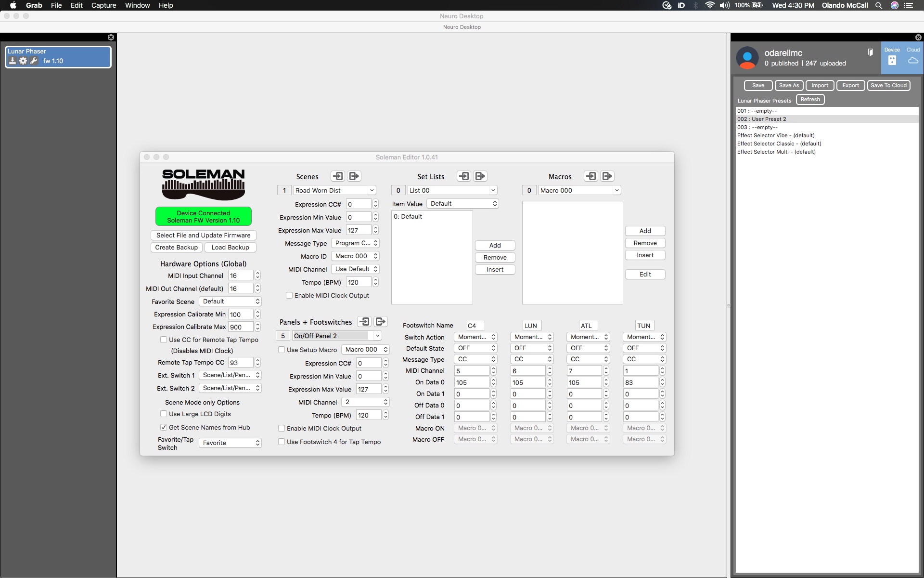Click the Scenes export icon
Image resolution: width=924 pixels, height=578 pixels.
pyautogui.click(x=354, y=176)
